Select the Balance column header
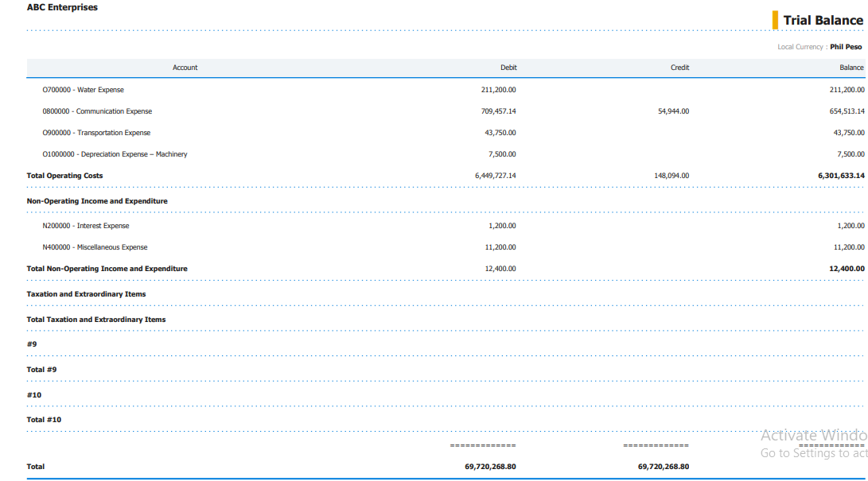Viewport: 868px width, 481px height. (x=850, y=68)
